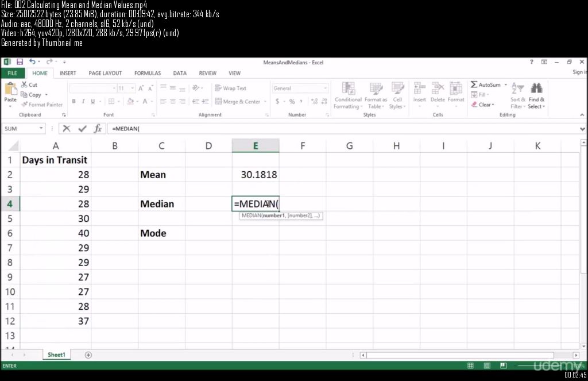588x381 pixels.
Task: Click Increase Indent icon
Action: (205, 101)
